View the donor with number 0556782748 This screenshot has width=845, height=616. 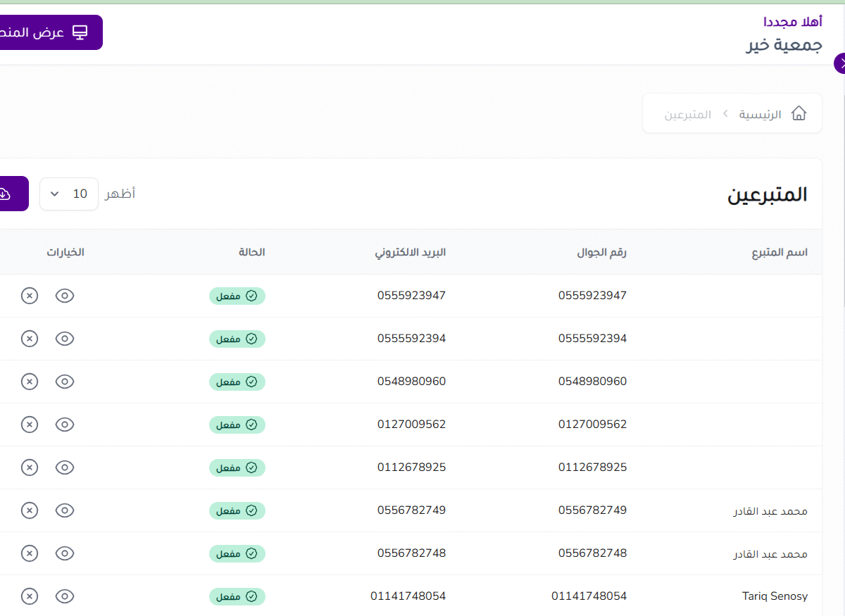coord(65,553)
